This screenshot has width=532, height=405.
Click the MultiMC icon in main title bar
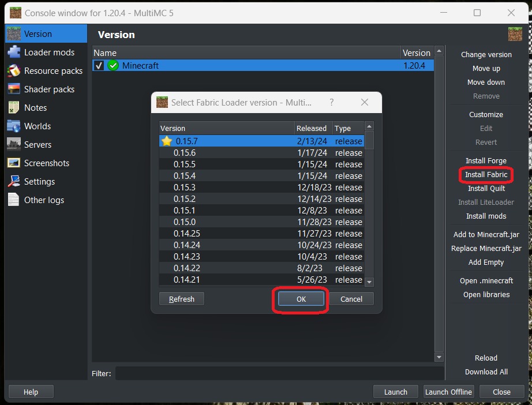click(15, 13)
